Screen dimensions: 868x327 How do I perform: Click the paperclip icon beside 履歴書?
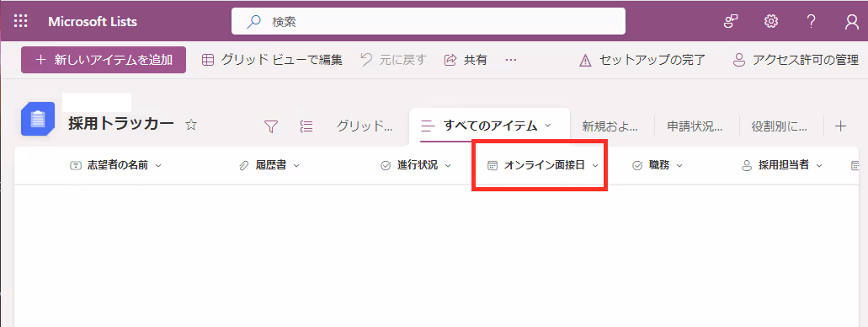pyautogui.click(x=243, y=165)
